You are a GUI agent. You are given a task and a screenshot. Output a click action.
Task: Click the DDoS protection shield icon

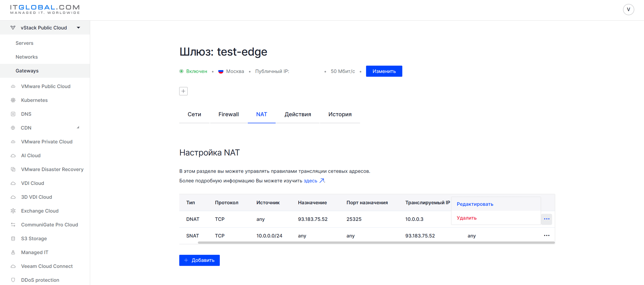point(13,280)
